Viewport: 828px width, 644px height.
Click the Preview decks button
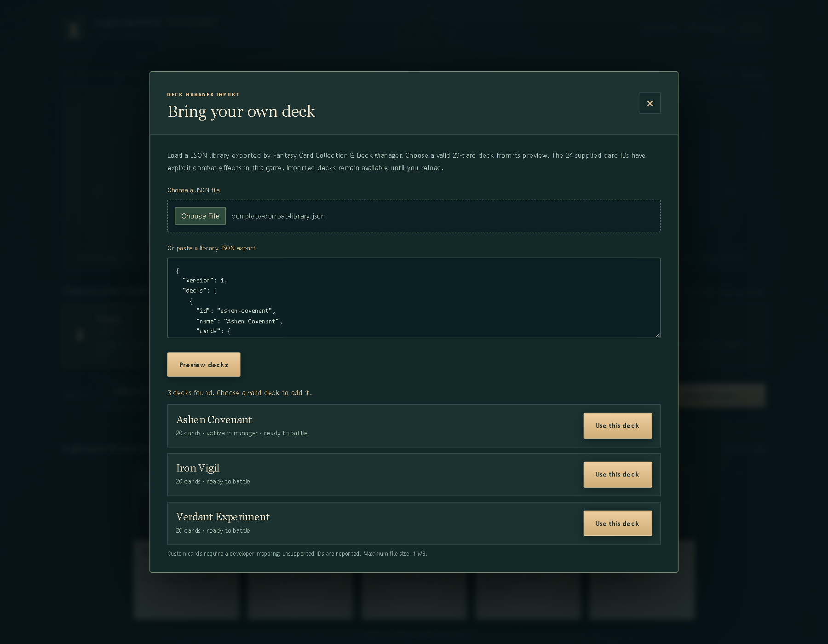[204, 365]
